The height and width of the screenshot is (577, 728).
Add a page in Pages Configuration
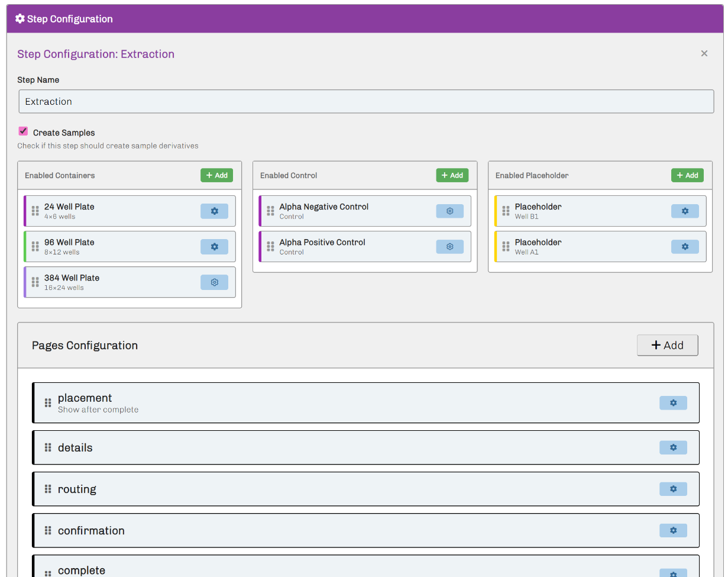click(x=667, y=346)
